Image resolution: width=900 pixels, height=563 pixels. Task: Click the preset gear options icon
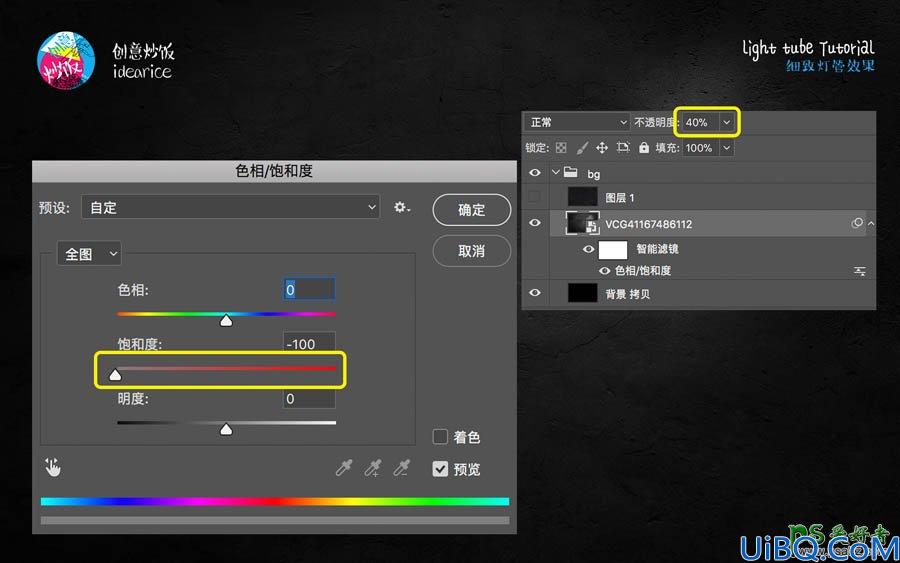click(402, 207)
